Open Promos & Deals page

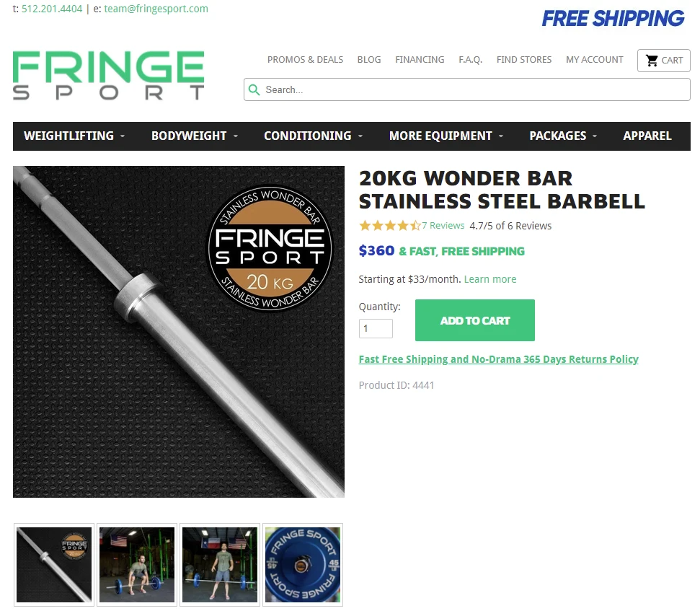tap(306, 60)
